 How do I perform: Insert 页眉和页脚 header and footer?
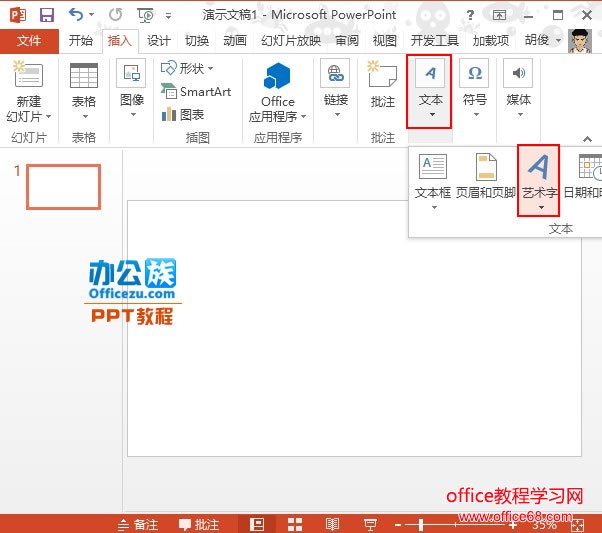point(486,177)
